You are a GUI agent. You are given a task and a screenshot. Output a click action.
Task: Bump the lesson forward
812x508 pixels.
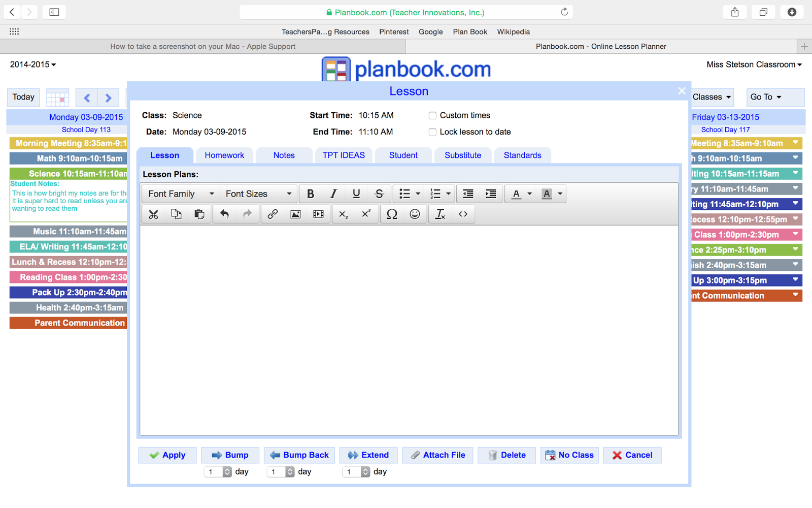(x=230, y=455)
